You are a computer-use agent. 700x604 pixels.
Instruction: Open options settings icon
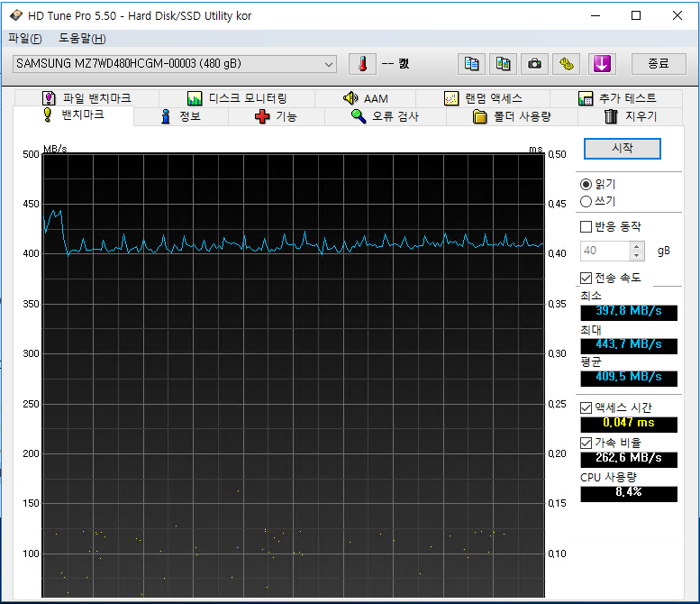pyautogui.click(x=567, y=64)
